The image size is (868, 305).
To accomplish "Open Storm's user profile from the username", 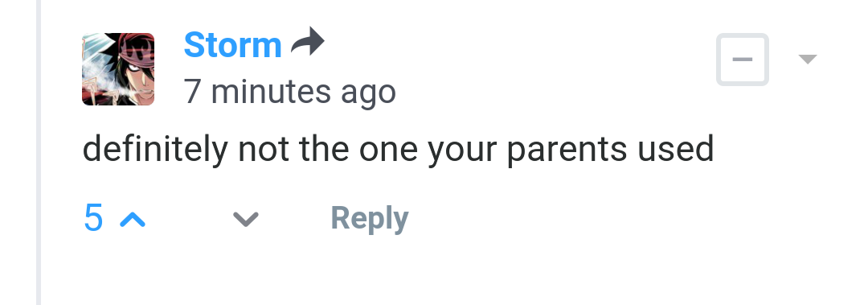I will 232,45.
